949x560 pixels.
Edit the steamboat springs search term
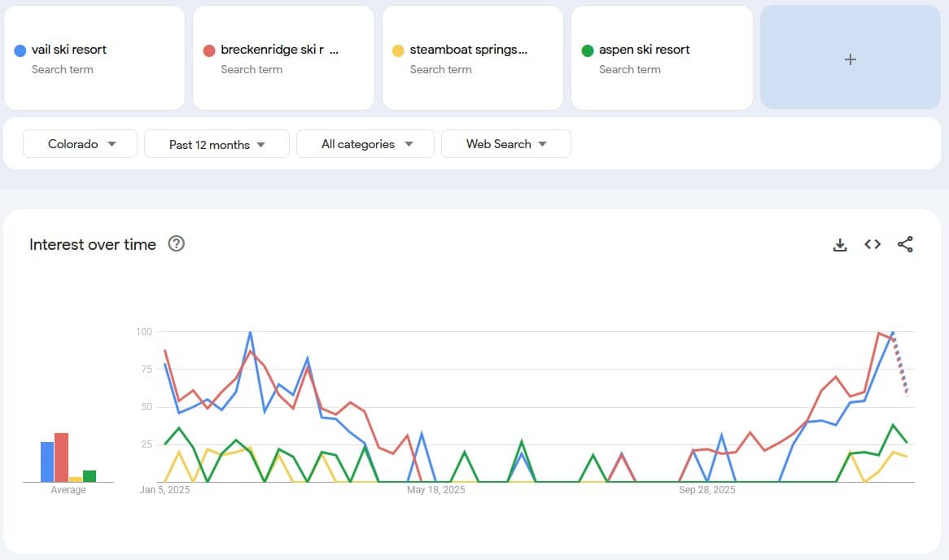tap(468, 50)
